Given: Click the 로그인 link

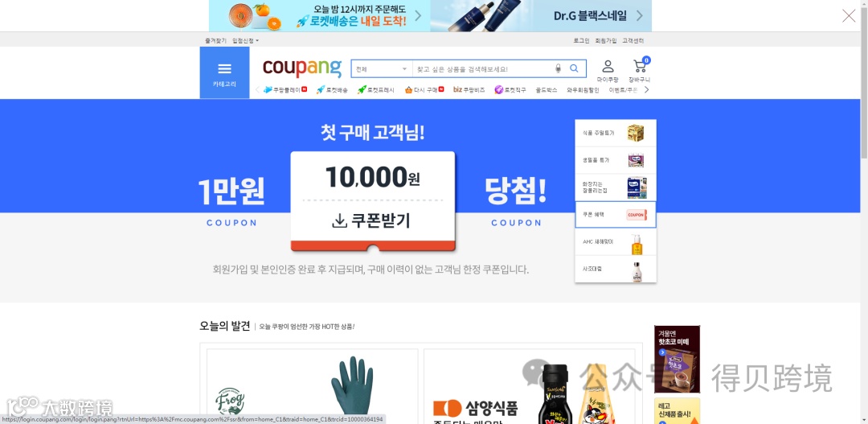Looking at the screenshot, I should click(x=581, y=40).
